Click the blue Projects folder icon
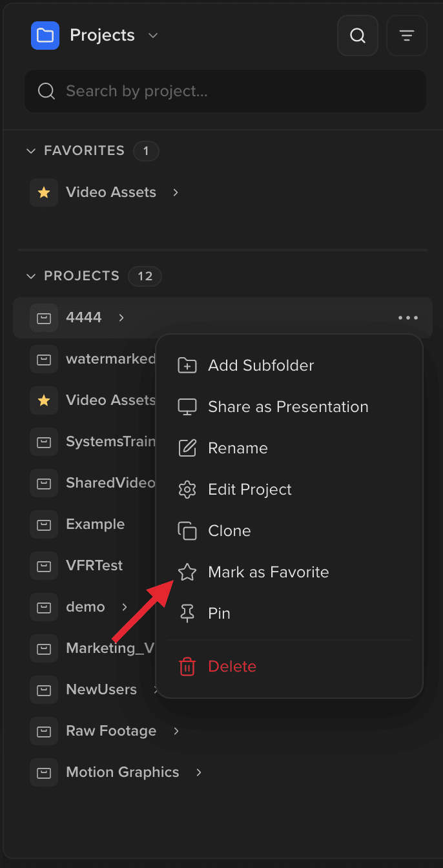The height and width of the screenshot is (868, 443). pos(45,36)
